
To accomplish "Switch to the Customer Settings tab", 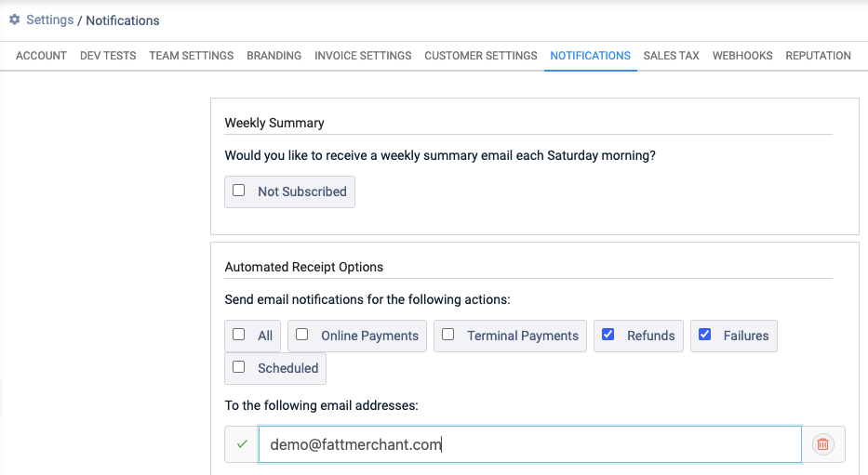I will point(480,56).
